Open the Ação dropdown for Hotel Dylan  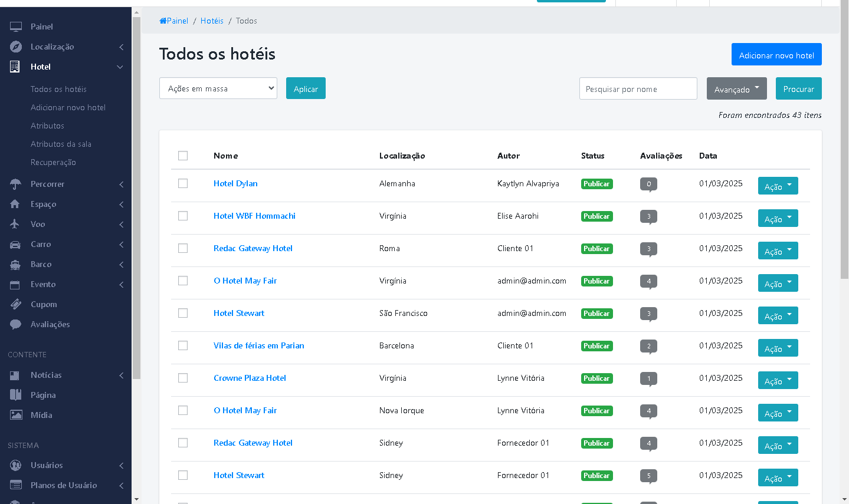coord(778,186)
